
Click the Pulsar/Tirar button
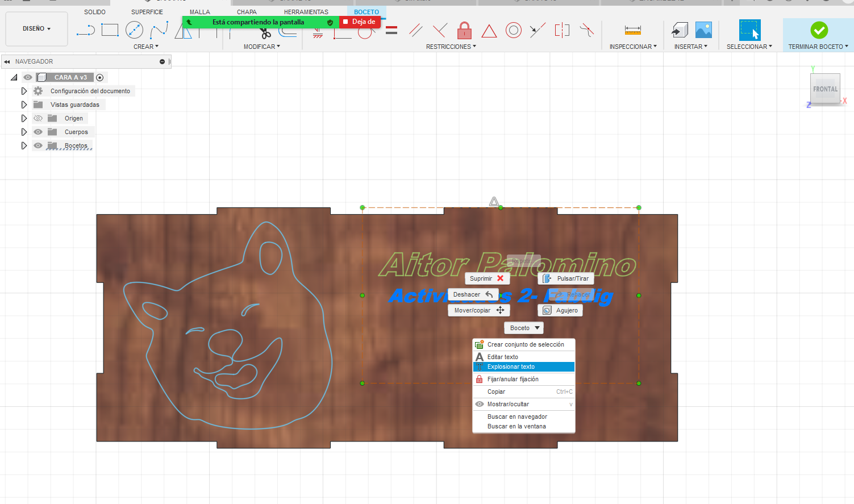(566, 278)
